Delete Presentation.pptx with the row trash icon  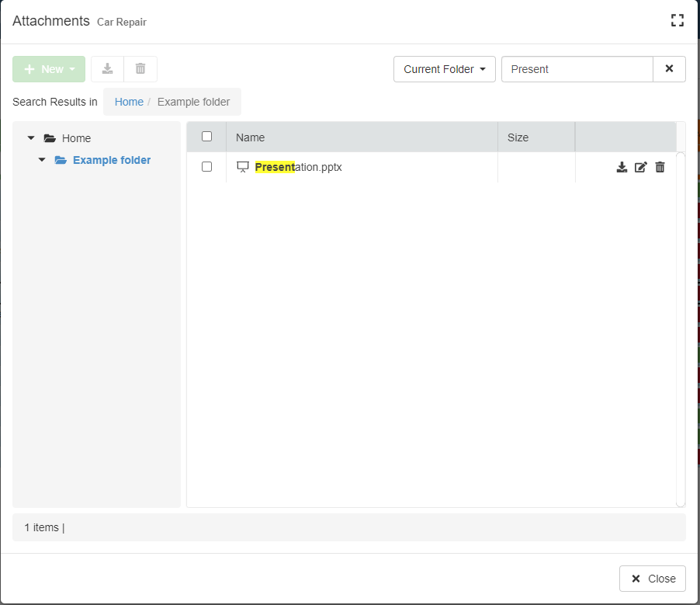click(660, 167)
